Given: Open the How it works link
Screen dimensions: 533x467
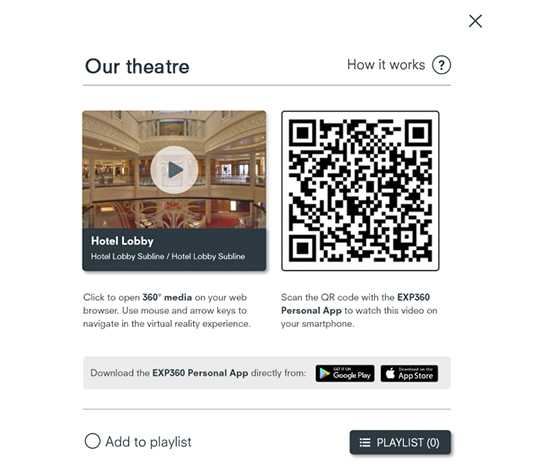Looking at the screenshot, I should (x=386, y=65).
